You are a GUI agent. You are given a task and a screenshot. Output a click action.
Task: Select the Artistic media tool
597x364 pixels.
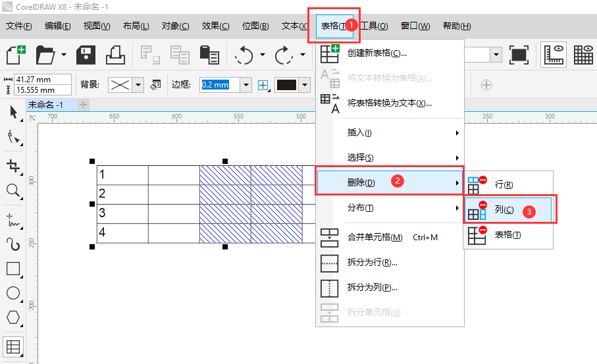pos(13,244)
